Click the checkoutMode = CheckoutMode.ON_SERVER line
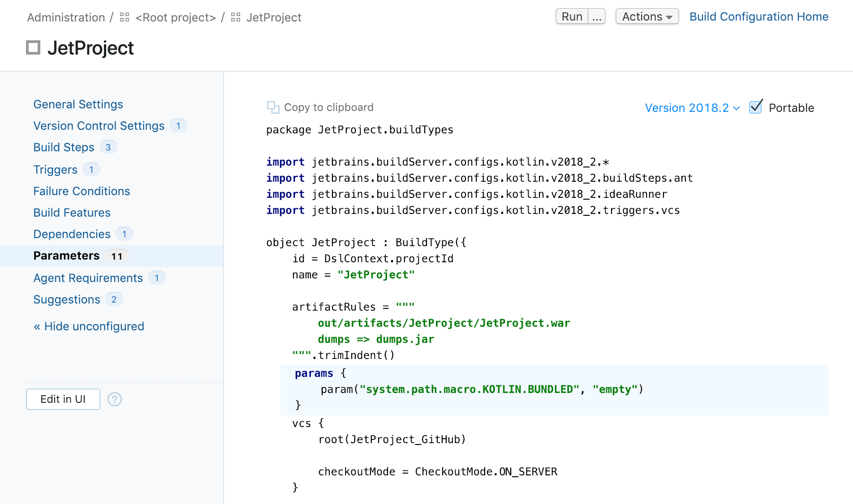This screenshot has width=853, height=504. tap(438, 472)
